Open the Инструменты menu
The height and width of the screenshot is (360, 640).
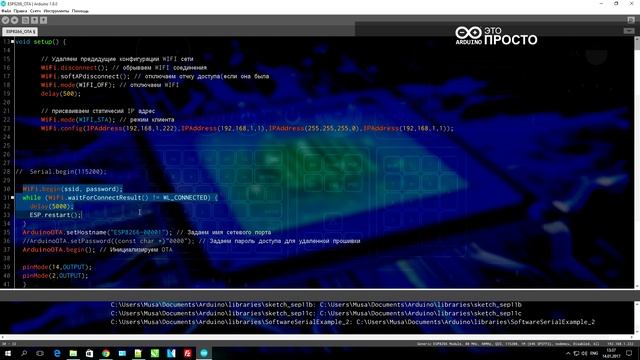tap(56, 11)
